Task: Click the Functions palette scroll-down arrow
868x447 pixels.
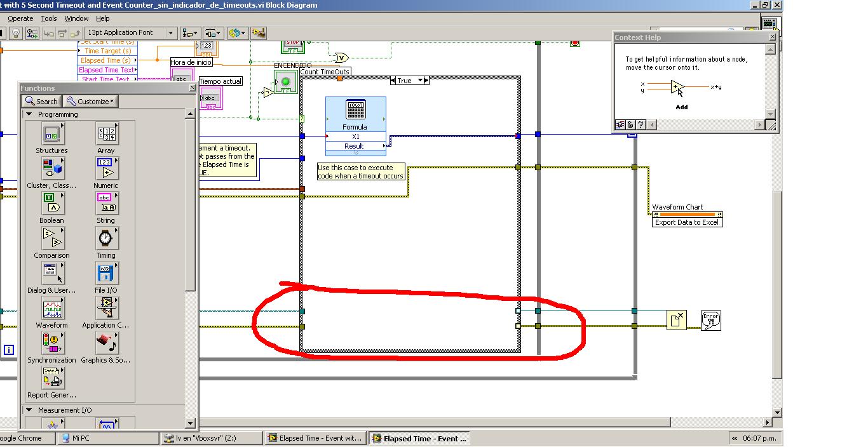Action: [x=191, y=424]
